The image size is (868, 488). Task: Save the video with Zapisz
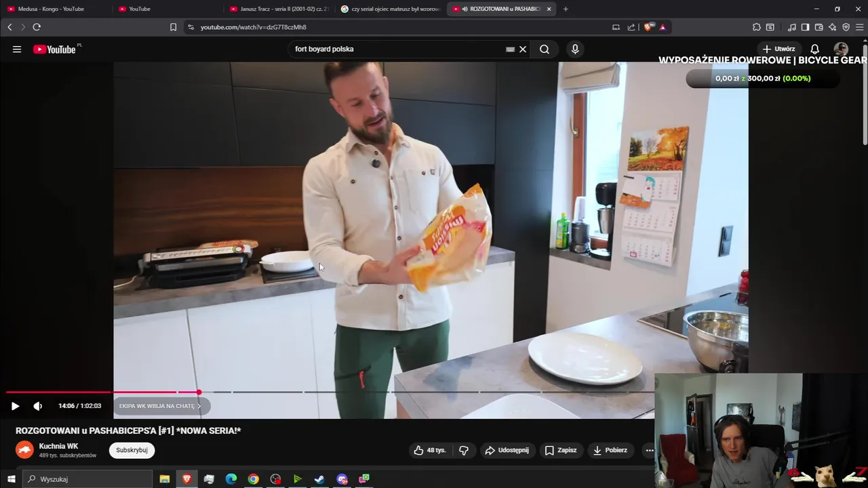560,450
